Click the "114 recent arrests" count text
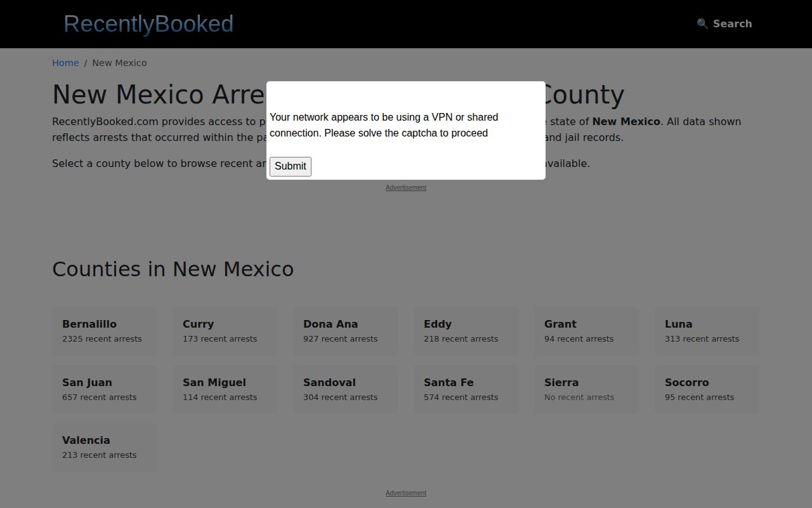 click(219, 398)
